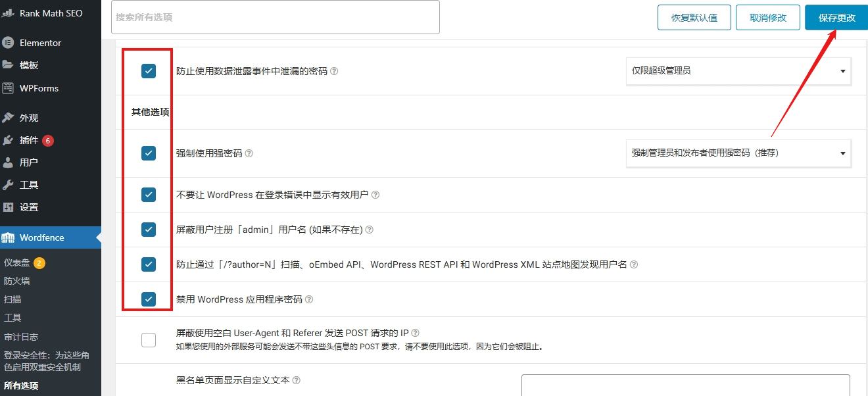This screenshot has width=868, height=396.
Task: Open Elementor from the sidebar
Action: tap(39, 42)
